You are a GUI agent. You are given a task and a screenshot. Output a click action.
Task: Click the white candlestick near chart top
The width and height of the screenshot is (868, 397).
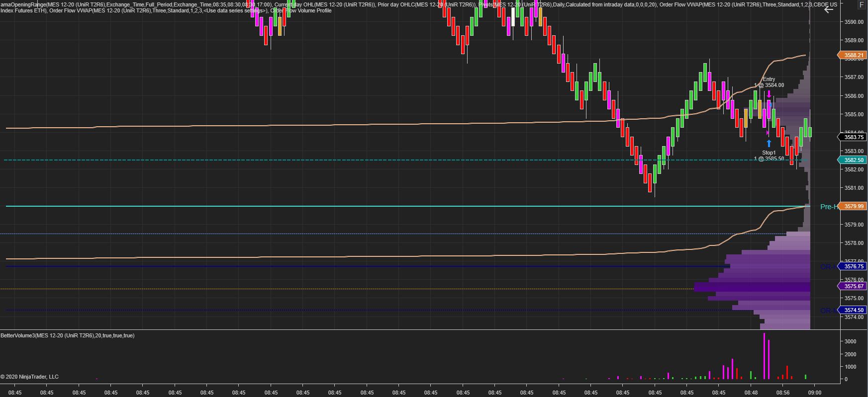(x=513, y=16)
